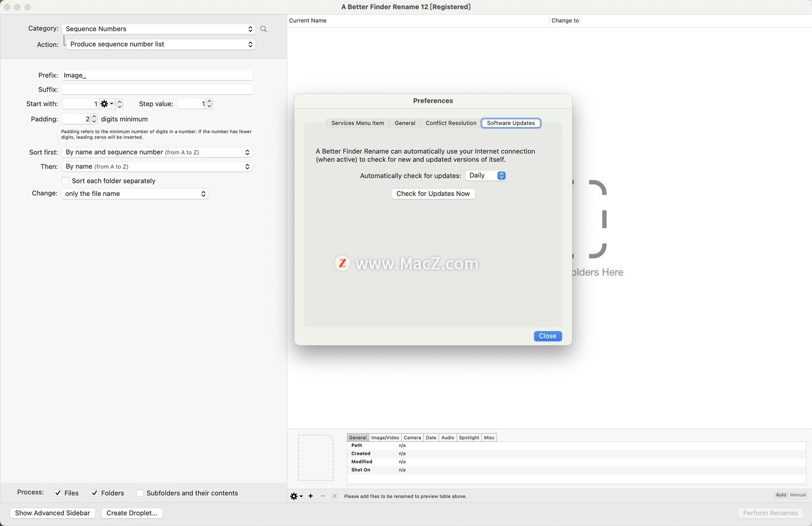Viewport: 812px width, 526px height.
Task: Toggle Sort each folder separately checkbox
Action: click(65, 181)
